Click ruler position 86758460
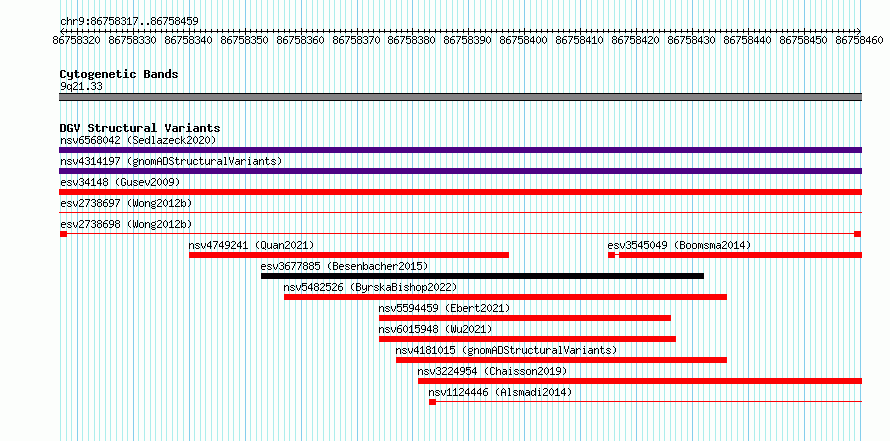Screen dimensions: 890x441 (859, 40)
